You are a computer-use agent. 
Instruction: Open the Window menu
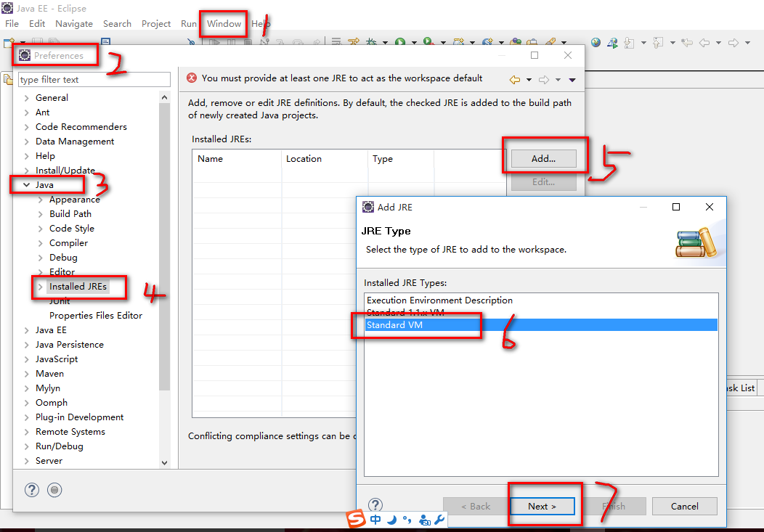224,23
